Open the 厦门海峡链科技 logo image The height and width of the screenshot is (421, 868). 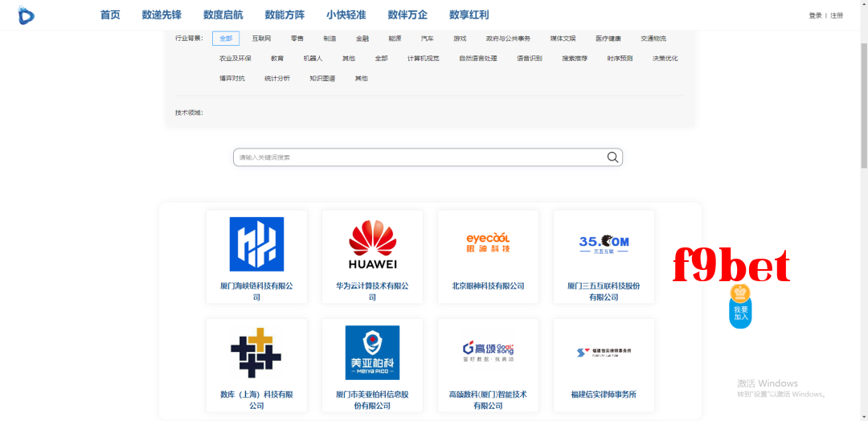256,244
